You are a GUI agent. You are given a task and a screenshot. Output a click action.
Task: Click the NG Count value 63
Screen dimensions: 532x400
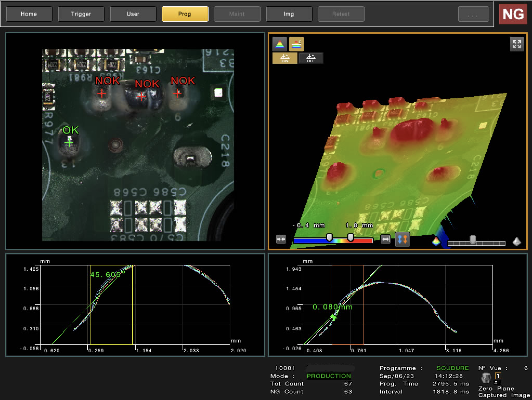[x=348, y=391]
